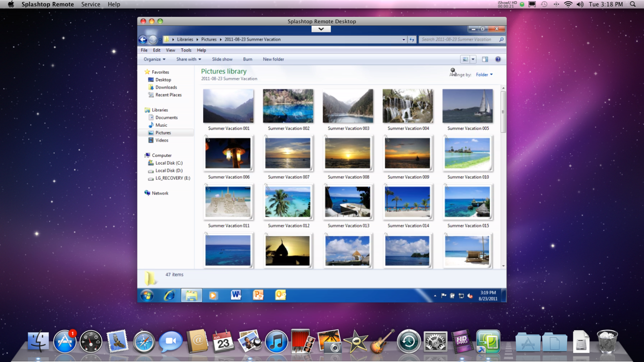This screenshot has width=644, height=362.
Task: Launch Word from the Windows taskbar
Action: click(236, 295)
